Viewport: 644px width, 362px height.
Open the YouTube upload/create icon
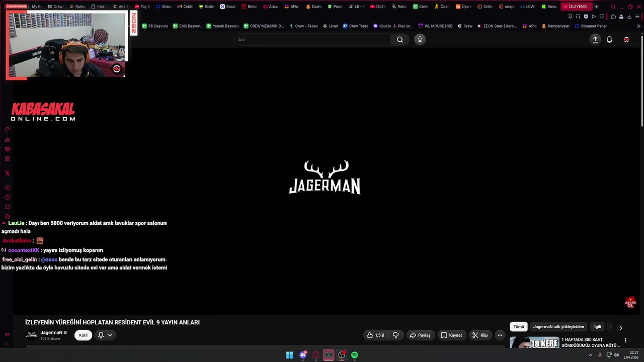tap(595, 40)
